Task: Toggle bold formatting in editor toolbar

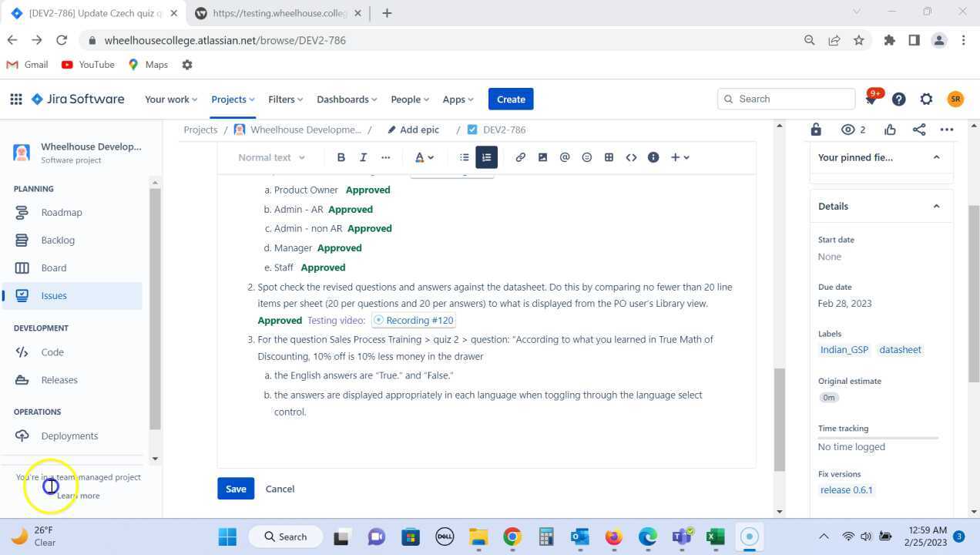Action: click(341, 157)
